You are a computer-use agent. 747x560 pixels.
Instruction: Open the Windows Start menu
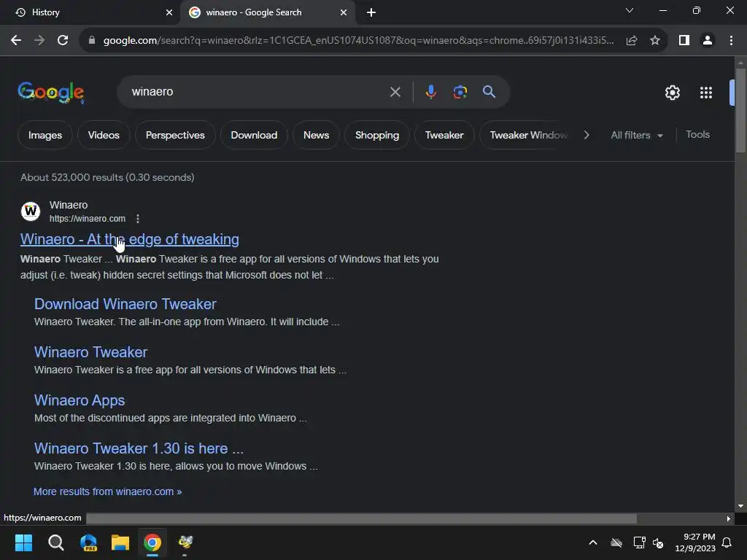[x=23, y=542]
